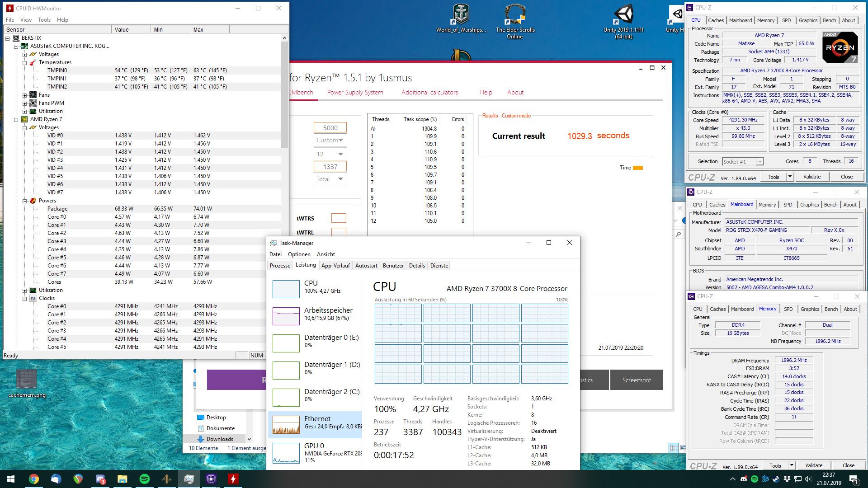This screenshot has height=488, width=868.
Task: Click Close button in top CPU-Z window
Action: tap(847, 177)
